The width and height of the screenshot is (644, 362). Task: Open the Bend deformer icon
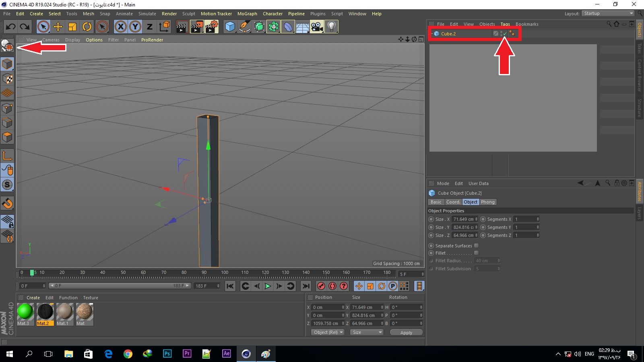pos(288,27)
